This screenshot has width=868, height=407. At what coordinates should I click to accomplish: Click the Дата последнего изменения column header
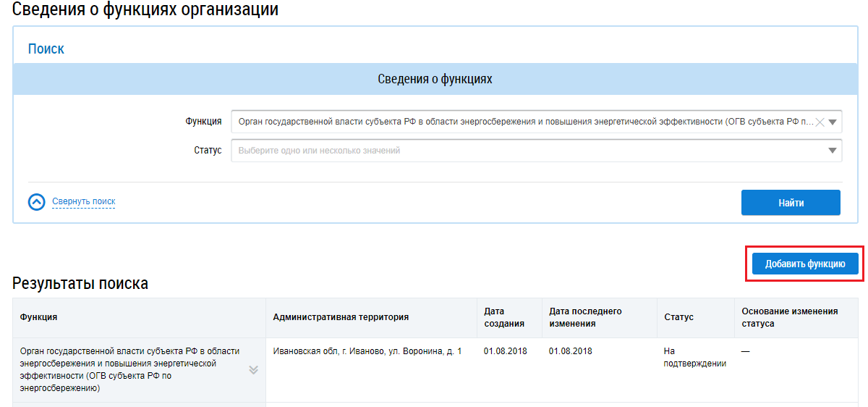pyautogui.click(x=585, y=317)
